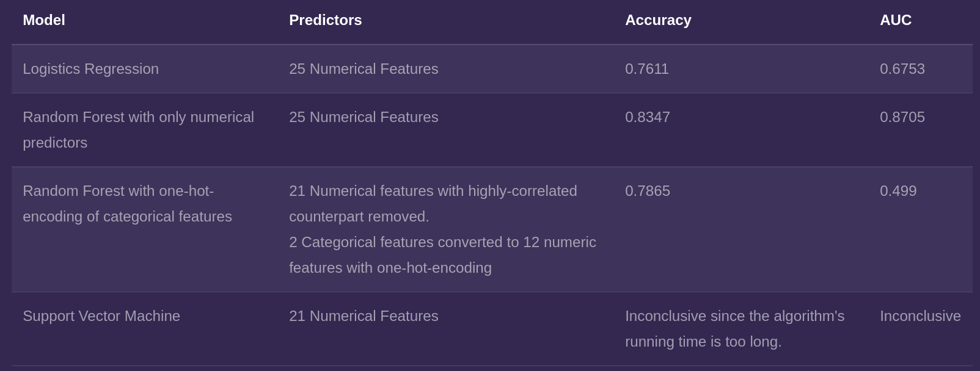Click AUC value 0.499
This screenshot has height=371, width=980.
pyautogui.click(x=898, y=191)
